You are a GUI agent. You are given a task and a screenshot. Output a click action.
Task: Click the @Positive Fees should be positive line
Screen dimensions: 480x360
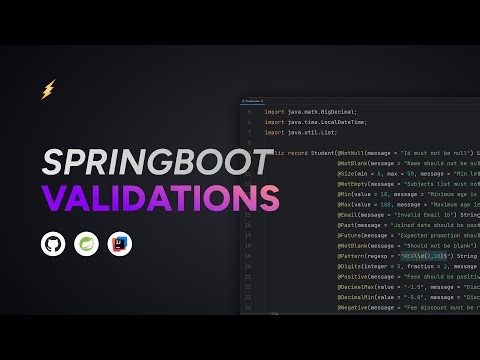(x=409, y=277)
